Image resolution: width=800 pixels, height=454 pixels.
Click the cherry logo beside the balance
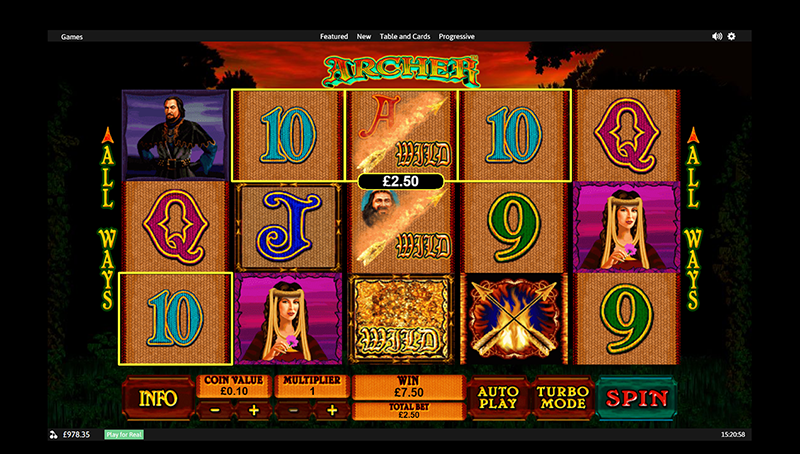(53, 435)
